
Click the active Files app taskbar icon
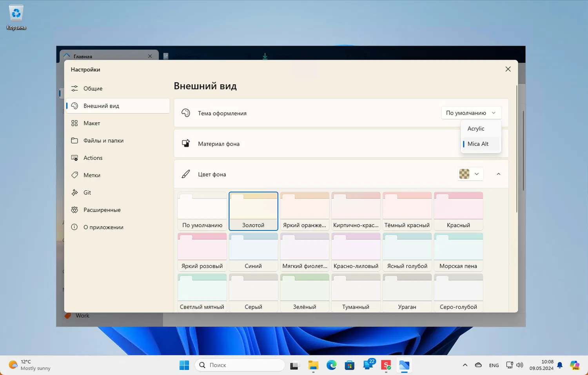point(404,365)
